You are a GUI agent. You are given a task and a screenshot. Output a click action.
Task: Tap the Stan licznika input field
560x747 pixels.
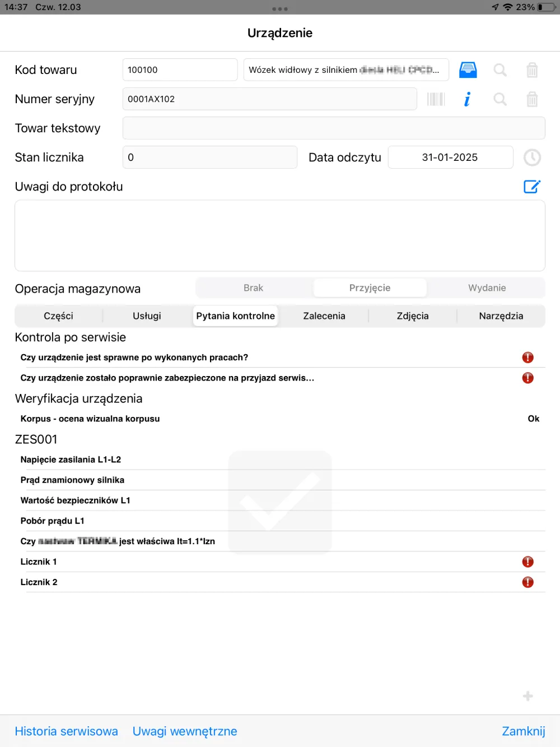click(209, 157)
